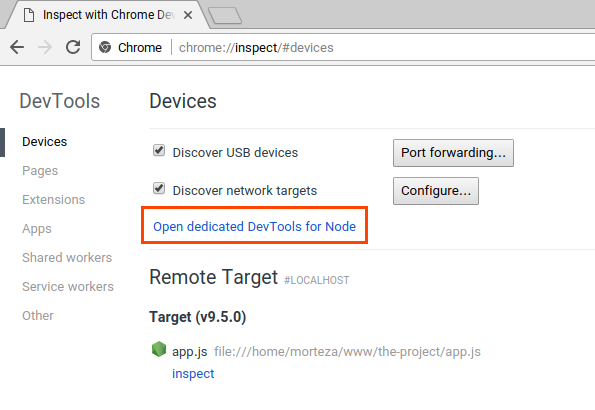Viewport: 595px width, 410px height.
Task: Click the inspect link under app.js
Action: [x=193, y=374]
